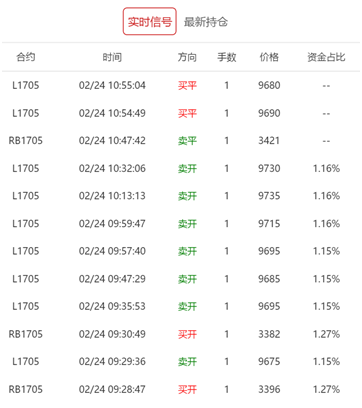The width and height of the screenshot is (362, 408).
Task: Click the 时间 column header
Action: point(112,57)
